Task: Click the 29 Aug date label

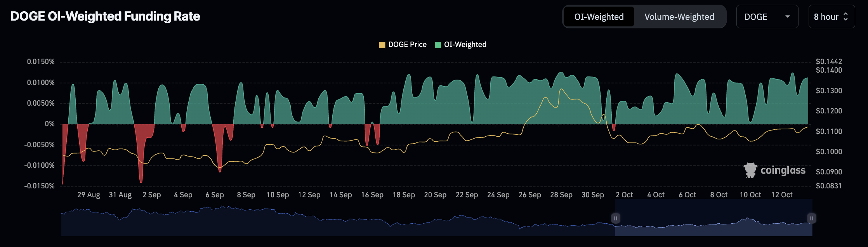Action: click(x=89, y=195)
